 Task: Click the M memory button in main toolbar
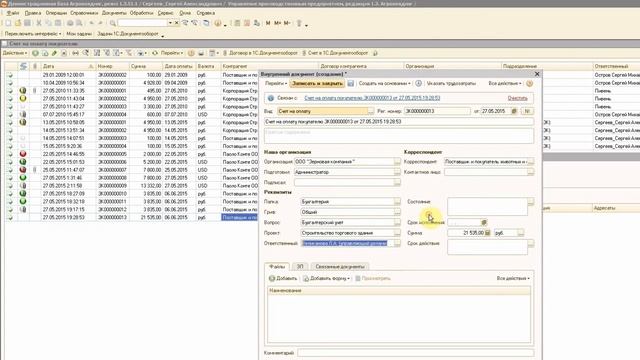coord(268,23)
